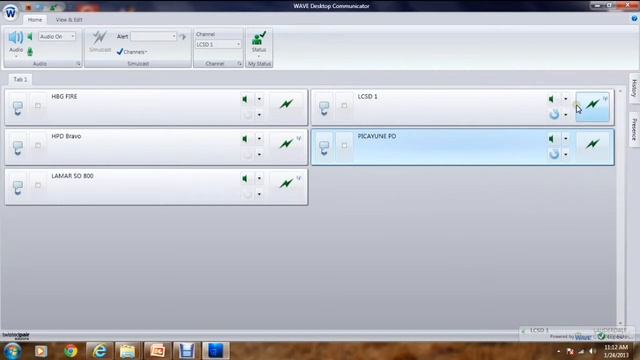Expand LAMAR SO 800 speaker dropdown arrow

(x=259, y=178)
